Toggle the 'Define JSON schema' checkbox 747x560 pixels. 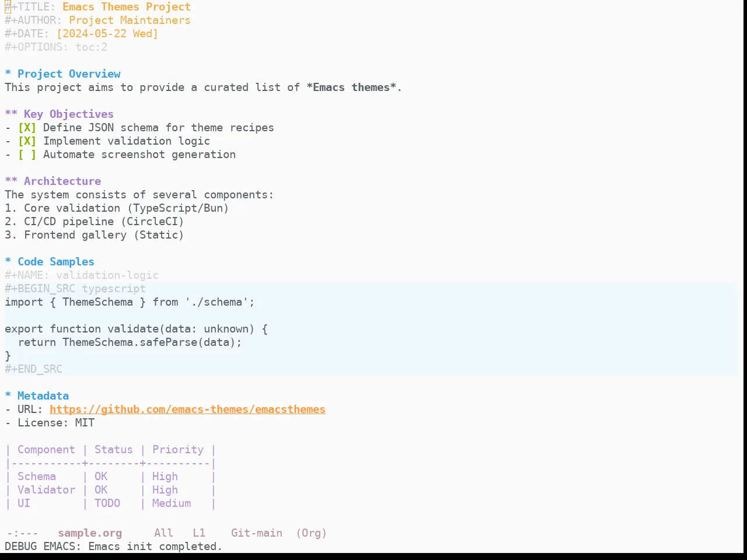coord(27,128)
